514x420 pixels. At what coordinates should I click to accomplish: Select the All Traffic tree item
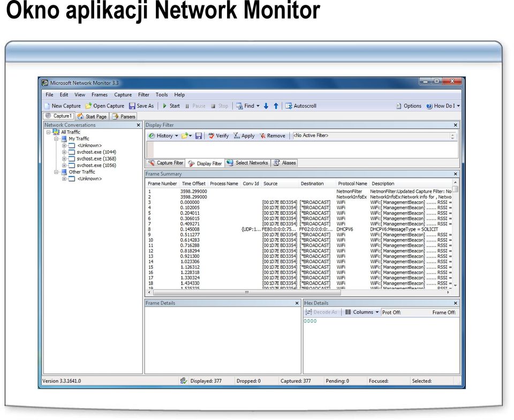click(71, 132)
